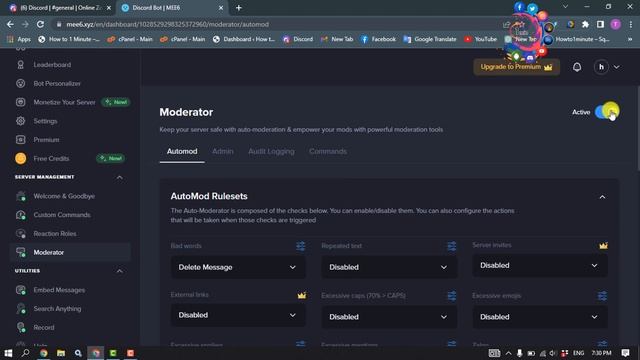Open a new browser tab with plus
Viewport: 640px width, 360px height.
tap(239, 8)
